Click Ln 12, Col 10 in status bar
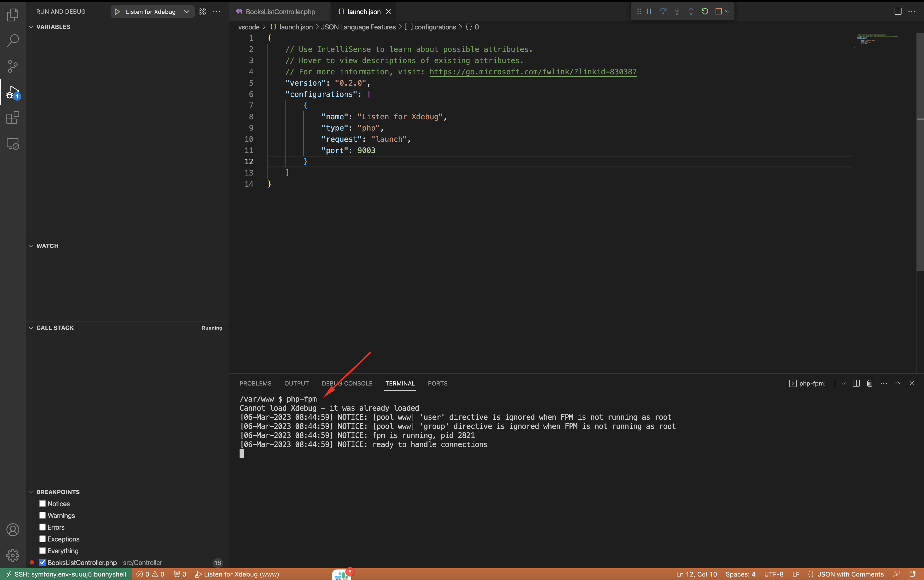924x580 pixels. [x=696, y=574]
